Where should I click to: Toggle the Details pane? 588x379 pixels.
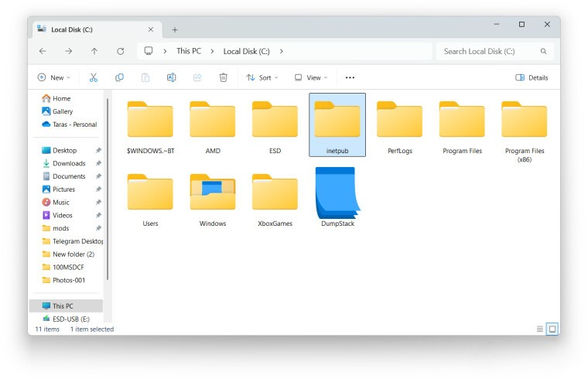532,77
